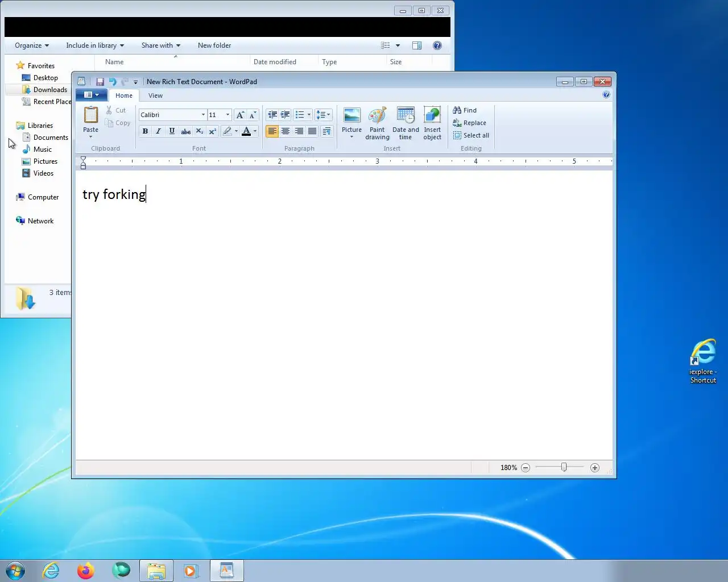This screenshot has width=728, height=582.
Task: Click the zoom slider handle in status bar
Action: [564, 467]
